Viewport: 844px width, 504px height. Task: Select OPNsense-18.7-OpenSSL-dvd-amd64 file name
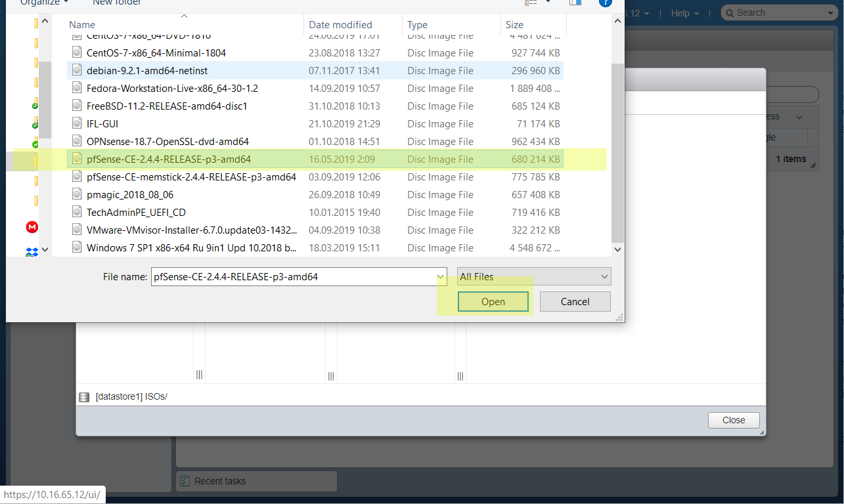(167, 141)
